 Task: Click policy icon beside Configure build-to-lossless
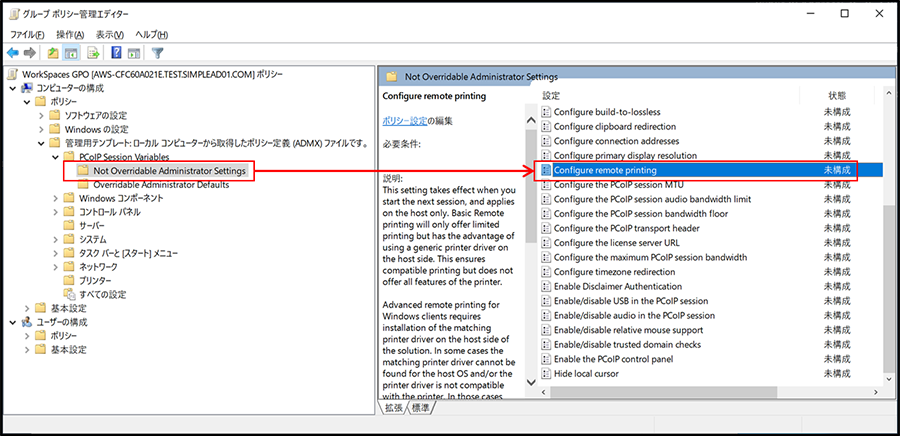[546, 112]
